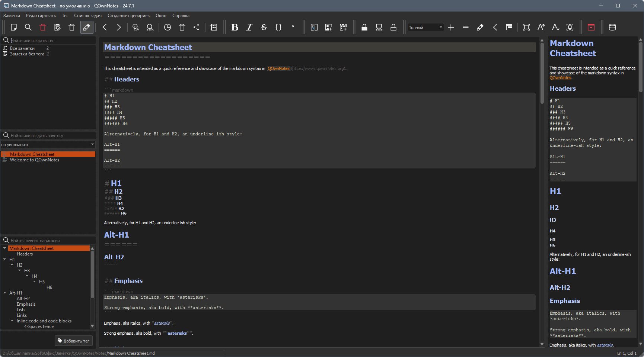Open the 'Полный' workspace dropdown
644x357 pixels.
tap(425, 27)
